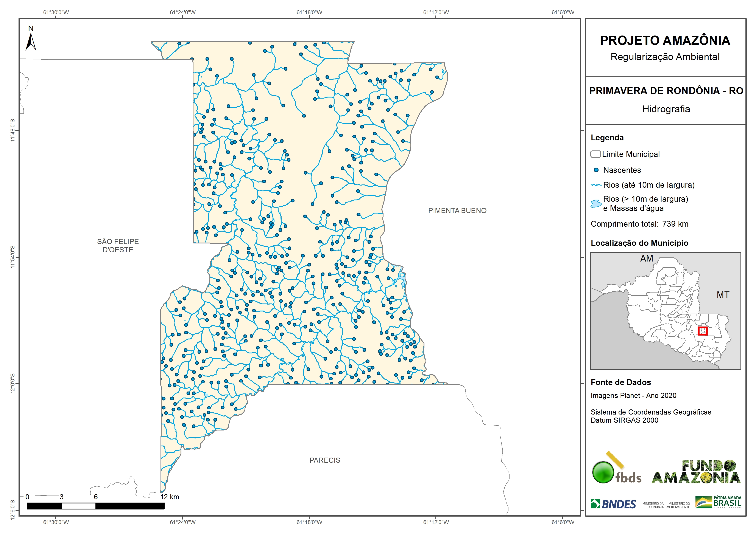Click the Patria Amada Brasil logo
Image resolution: width=756 pixels, height=534 pixels.
[719, 502]
